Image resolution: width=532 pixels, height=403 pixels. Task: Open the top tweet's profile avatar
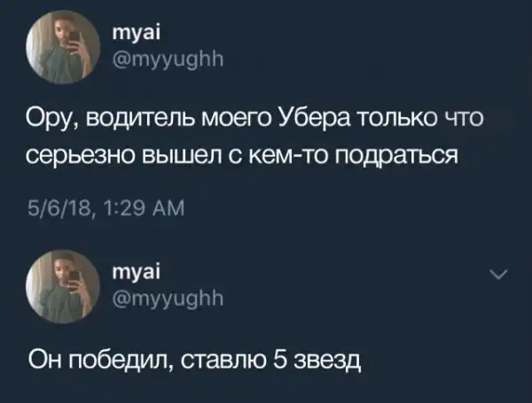[63, 47]
